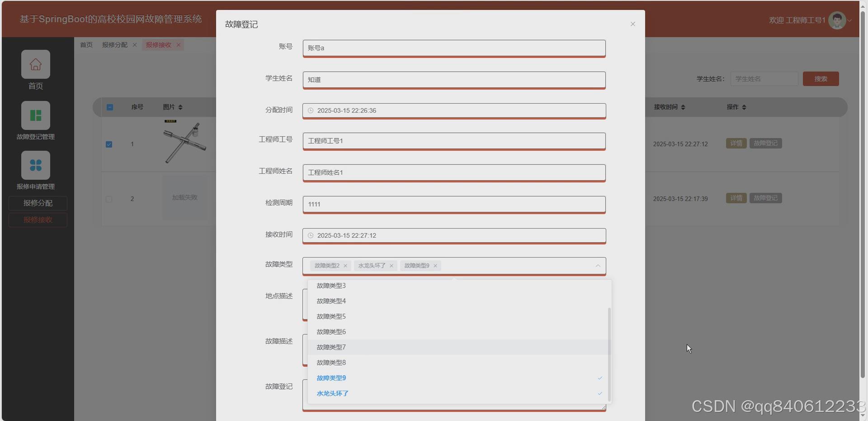The image size is (868, 421).
Task: Close the 故障登记 dialog
Action: coord(633,24)
